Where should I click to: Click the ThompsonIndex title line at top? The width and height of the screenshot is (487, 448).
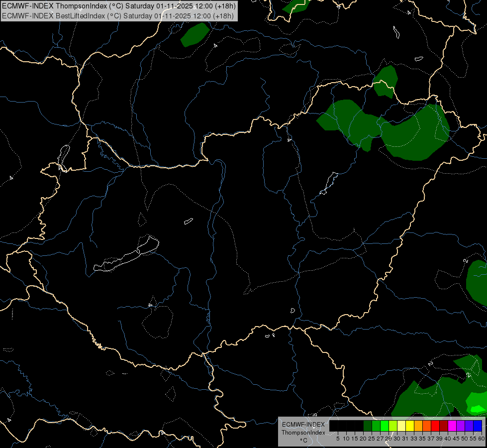coord(119,6)
